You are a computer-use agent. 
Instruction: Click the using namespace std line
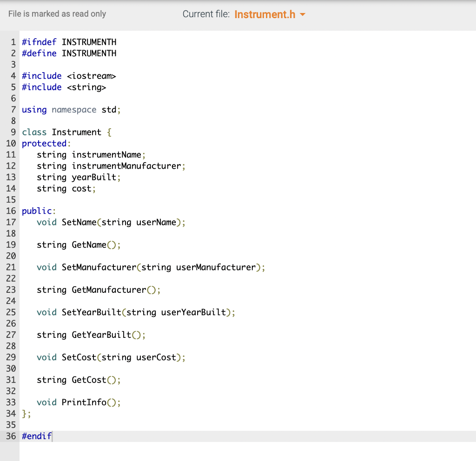click(x=71, y=109)
